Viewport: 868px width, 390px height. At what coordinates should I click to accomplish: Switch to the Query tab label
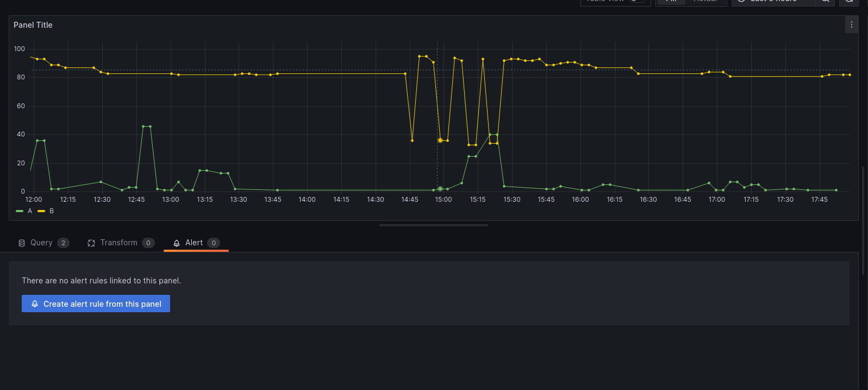click(41, 243)
